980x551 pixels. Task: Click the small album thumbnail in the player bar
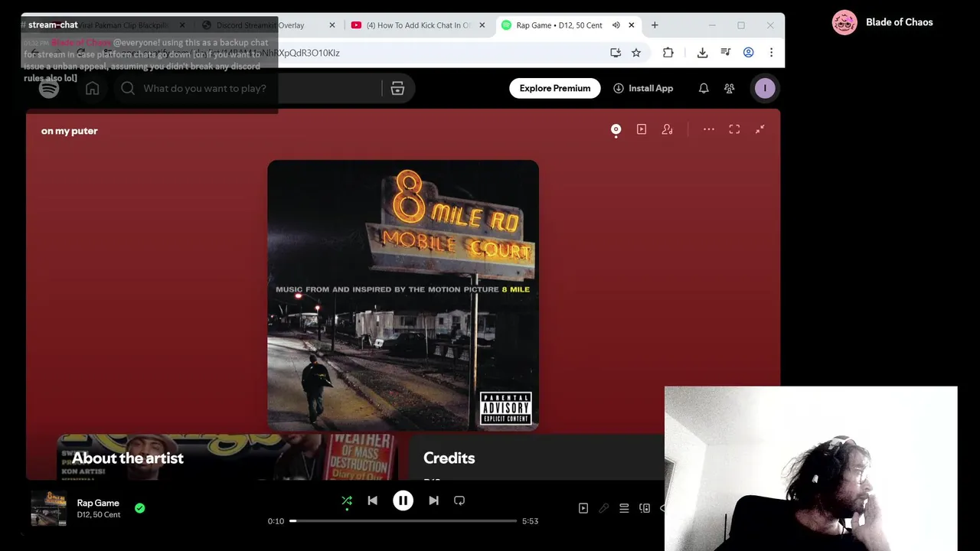[48, 508]
